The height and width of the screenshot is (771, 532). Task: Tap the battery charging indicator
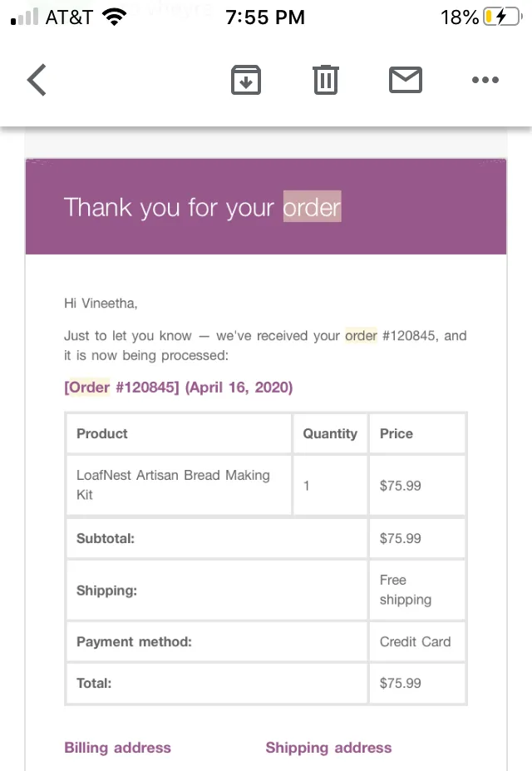502,17
